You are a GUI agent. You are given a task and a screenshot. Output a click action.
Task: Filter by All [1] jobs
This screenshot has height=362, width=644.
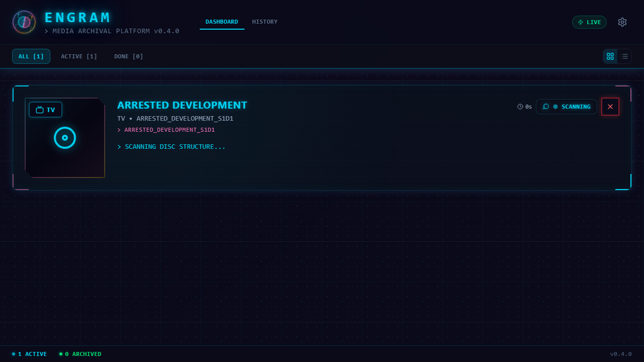(x=31, y=56)
